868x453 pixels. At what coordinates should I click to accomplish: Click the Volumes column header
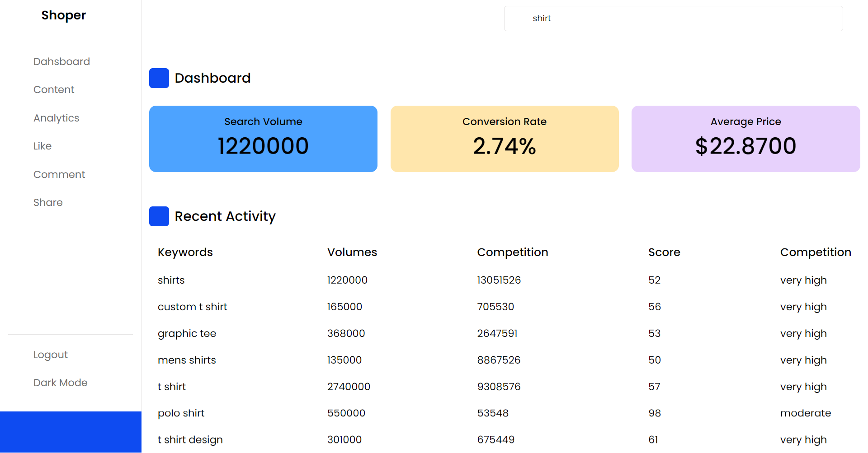[352, 252]
